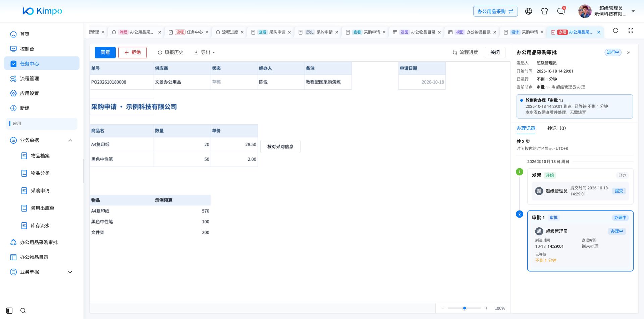
Task: Open the language globe icon
Action: coord(529,11)
